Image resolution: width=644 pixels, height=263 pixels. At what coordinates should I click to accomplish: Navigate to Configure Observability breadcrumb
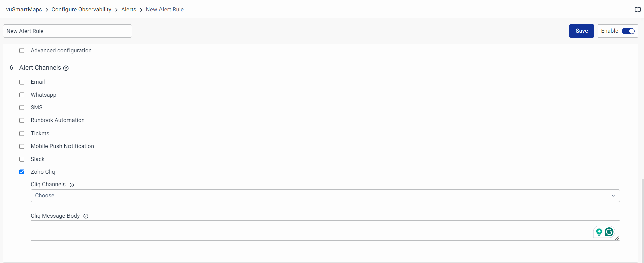click(x=81, y=10)
